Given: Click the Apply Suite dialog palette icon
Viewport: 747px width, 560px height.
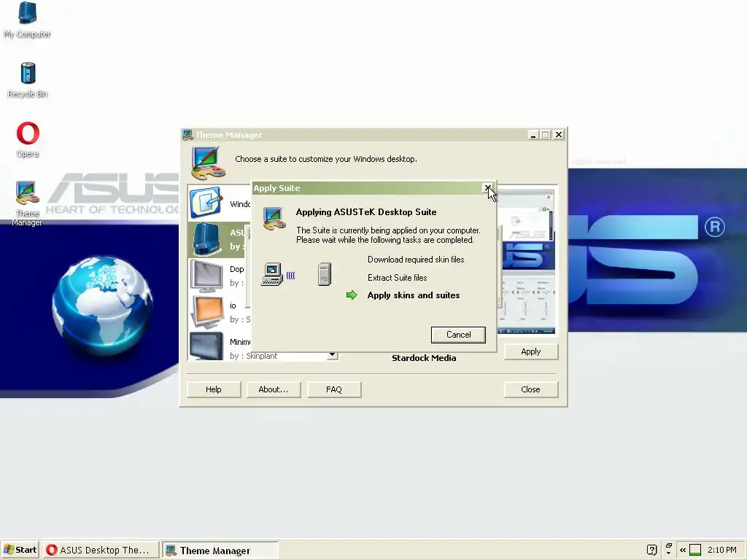Looking at the screenshot, I should tap(274, 219).
